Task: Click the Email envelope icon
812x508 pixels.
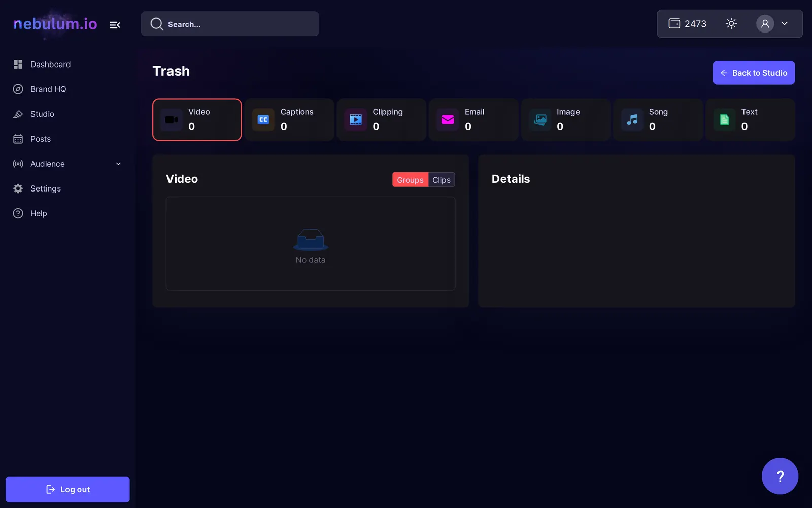Action: pyautogui.click(x=448, y=120)
